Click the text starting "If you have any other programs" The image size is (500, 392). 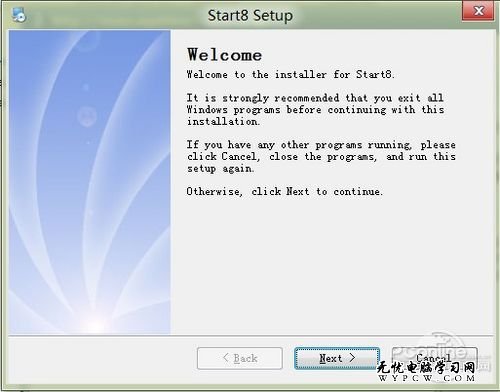click(321, 156)
